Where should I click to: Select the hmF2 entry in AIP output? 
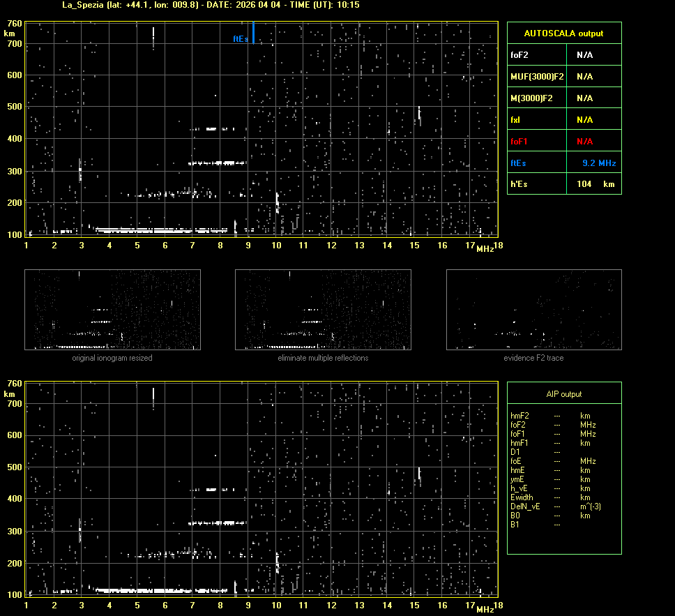(520, 416)
